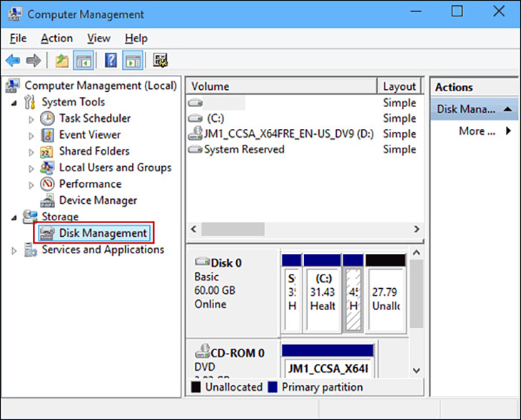Click the Performance tree item
The height and width of the screenshot is (420, 521).
click(x=90, y=184)
